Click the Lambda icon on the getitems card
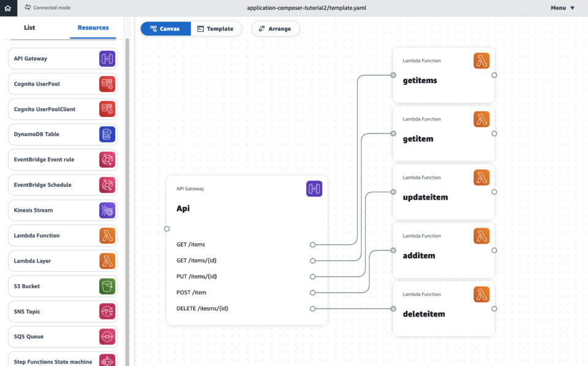Image resolution: width=588 pixels, height=366 pixels. click(x=481, y=60)
